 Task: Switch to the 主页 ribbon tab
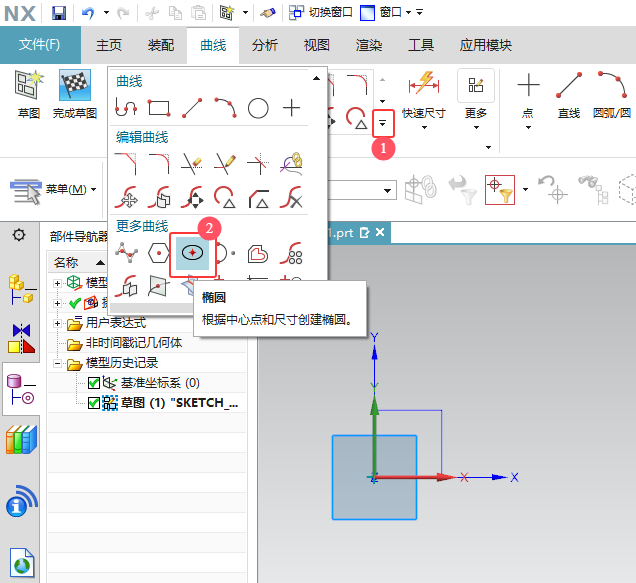pos(109,45)
